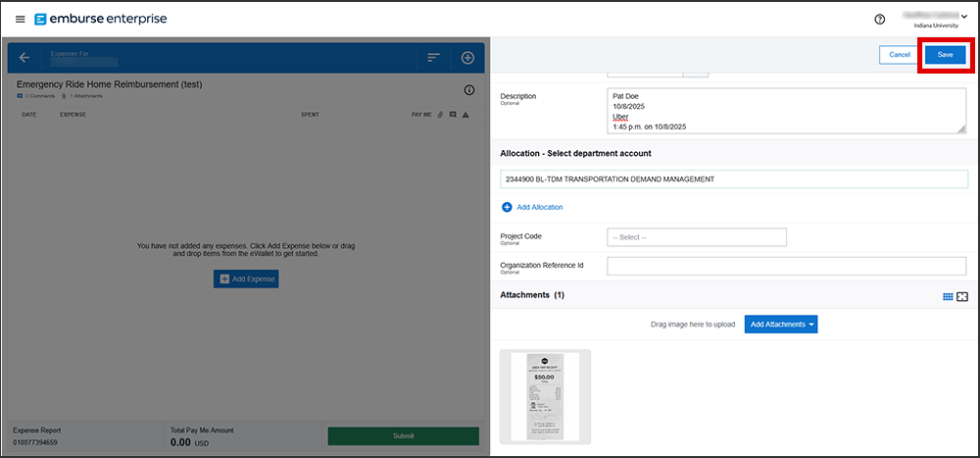This screenshot has width=980, height=458.
Task: Click the help question mark icon
Action: 879,20
